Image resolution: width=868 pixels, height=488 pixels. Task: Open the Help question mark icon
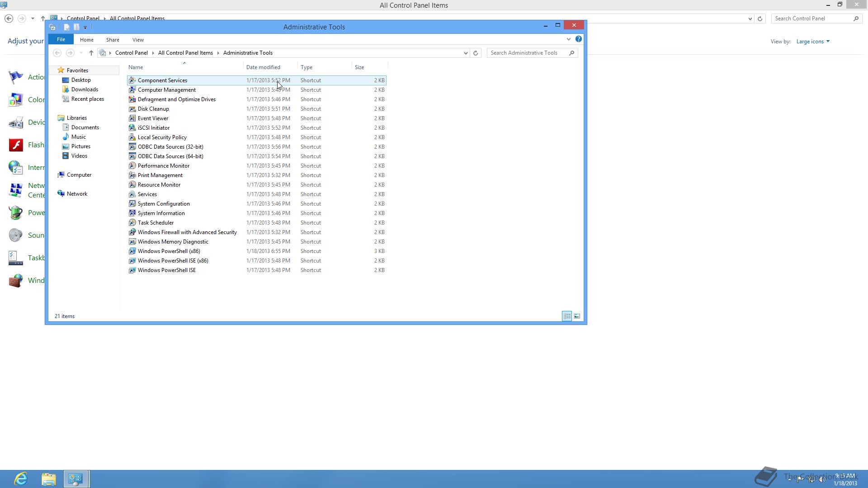tap(578, 39)
